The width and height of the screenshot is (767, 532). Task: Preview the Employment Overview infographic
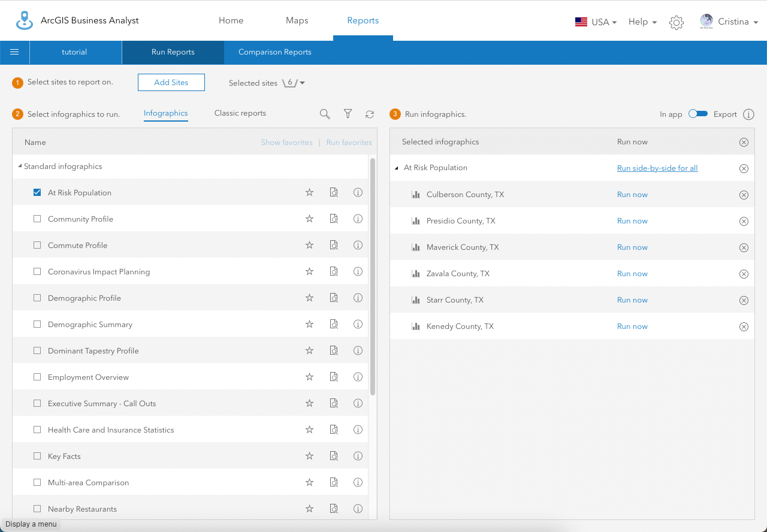click(x=334, y=377)
